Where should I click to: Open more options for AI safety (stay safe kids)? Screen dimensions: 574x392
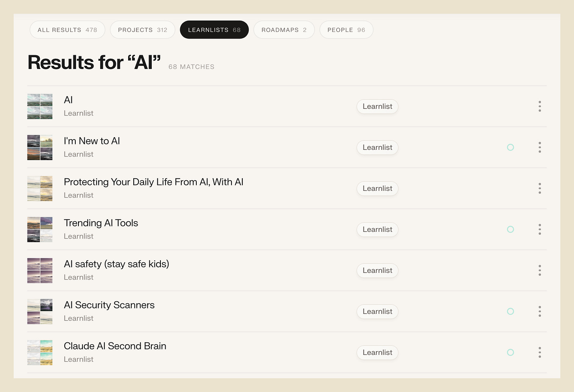(x=540, y=271)
